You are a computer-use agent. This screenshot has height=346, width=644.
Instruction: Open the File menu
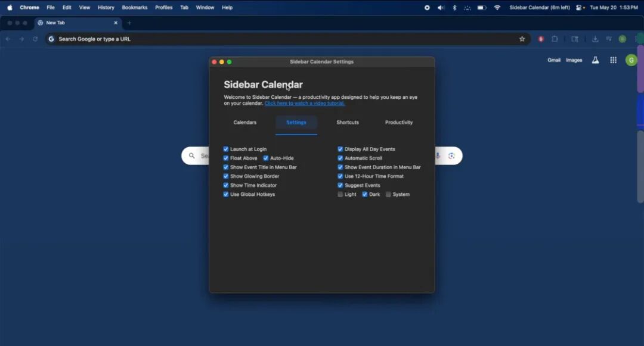coord(51,7)
